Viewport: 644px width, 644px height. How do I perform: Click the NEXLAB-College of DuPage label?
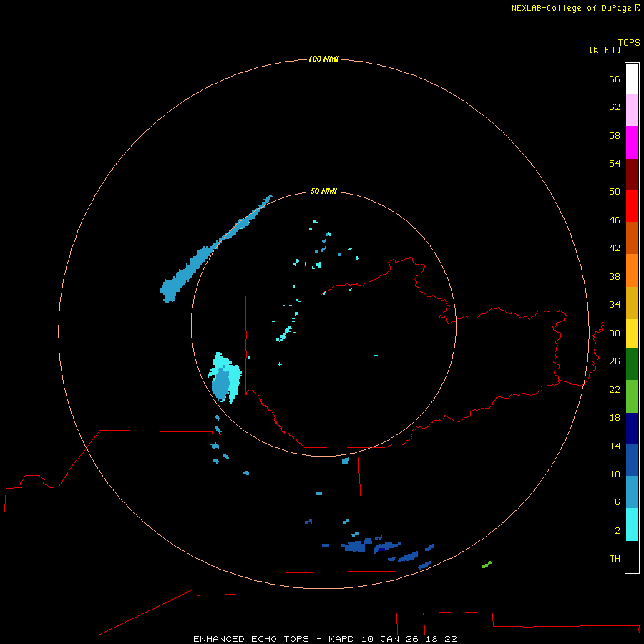pyautogui.click(x=571, y=8)
